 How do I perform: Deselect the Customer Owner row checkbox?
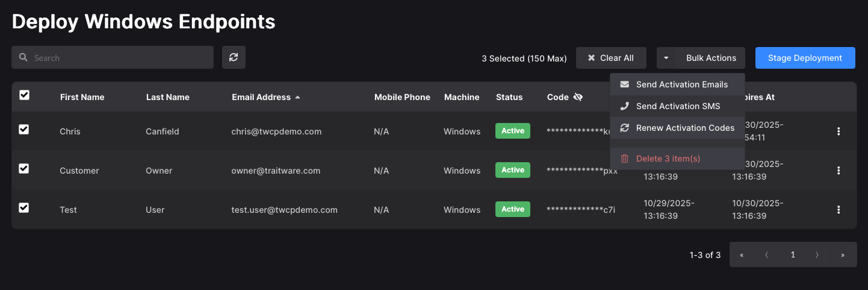pos(24,168)
